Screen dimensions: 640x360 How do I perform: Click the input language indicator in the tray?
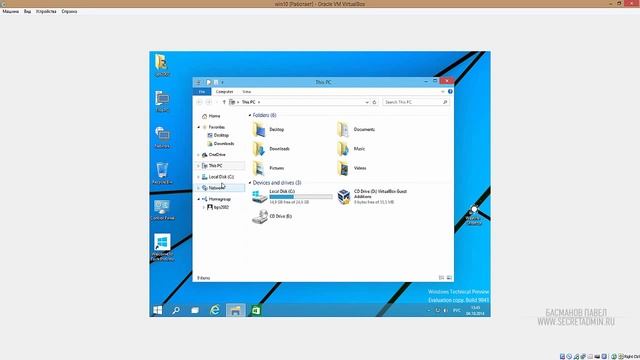pos(457,311)
